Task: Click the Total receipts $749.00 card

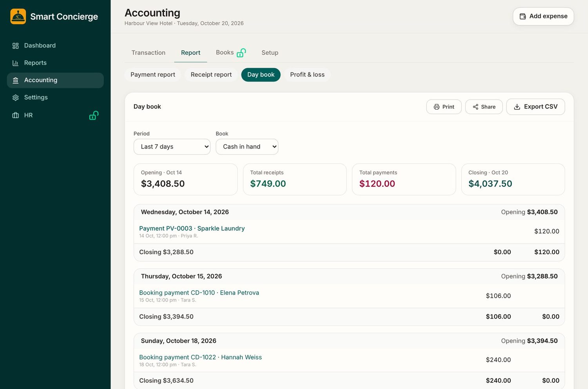Action: pyautogui.click(x=295, y=179)
